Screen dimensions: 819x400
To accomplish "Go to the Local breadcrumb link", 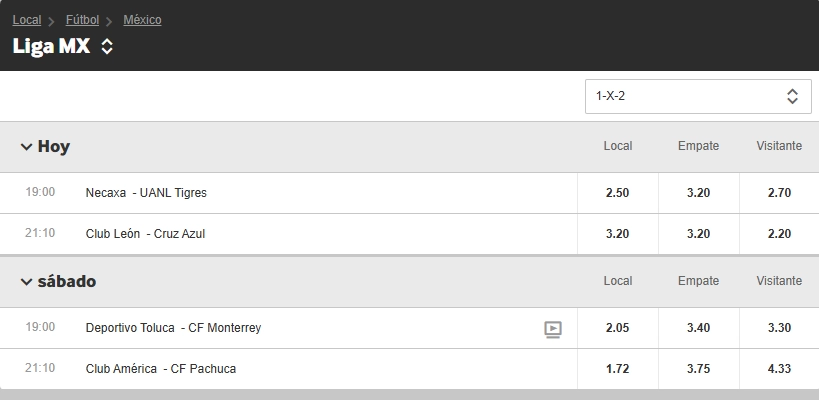I will 27,20.
